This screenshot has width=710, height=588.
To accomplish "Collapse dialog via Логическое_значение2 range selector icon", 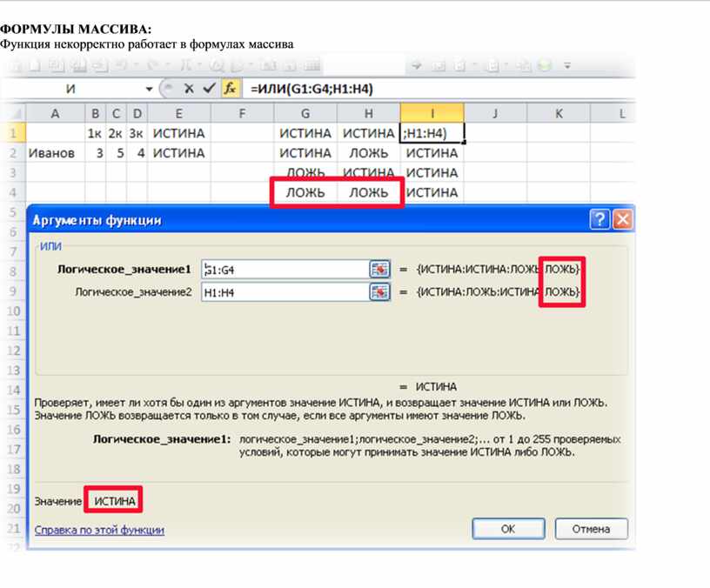I will (379, 292).
